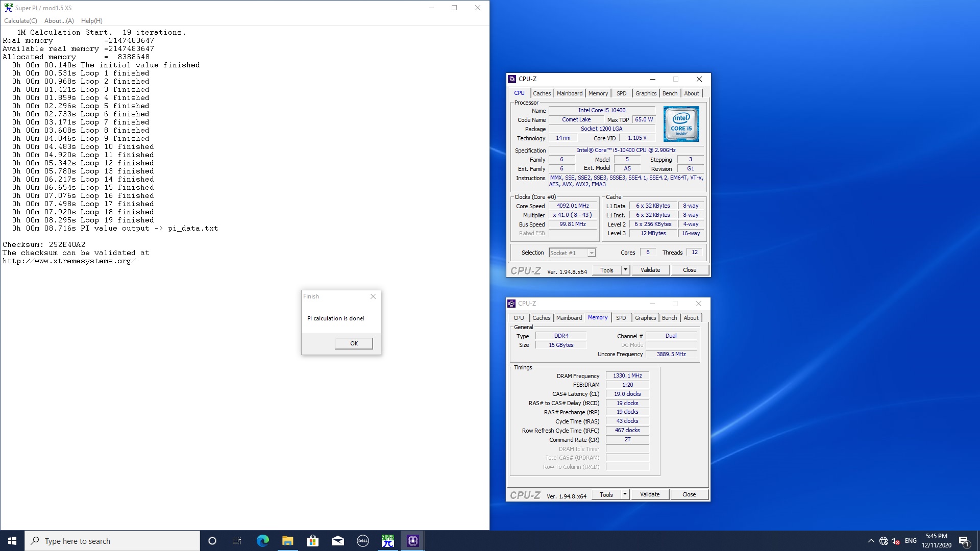
Task: Open File Explorer from the taskbar
Action: [x=288, y=541]
